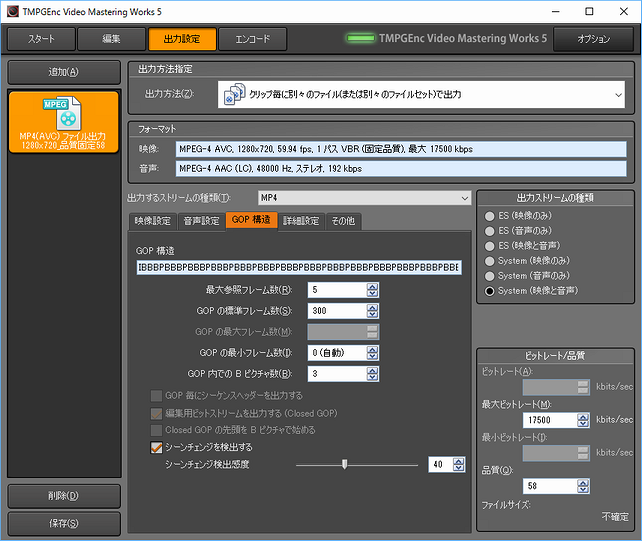Decrease 品質 value 58
The width and height of the screenshot is (642, 541).
click(x=583, y=489)
